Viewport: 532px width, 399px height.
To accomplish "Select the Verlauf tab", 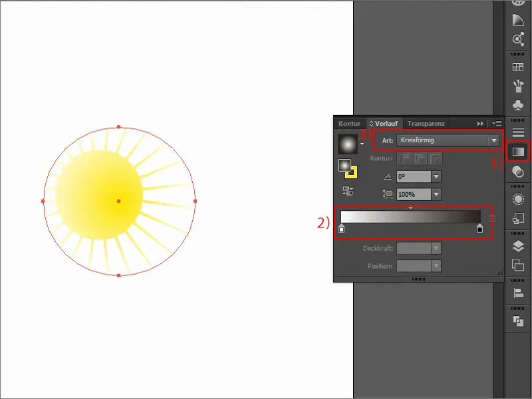I will tap(384, 124).
